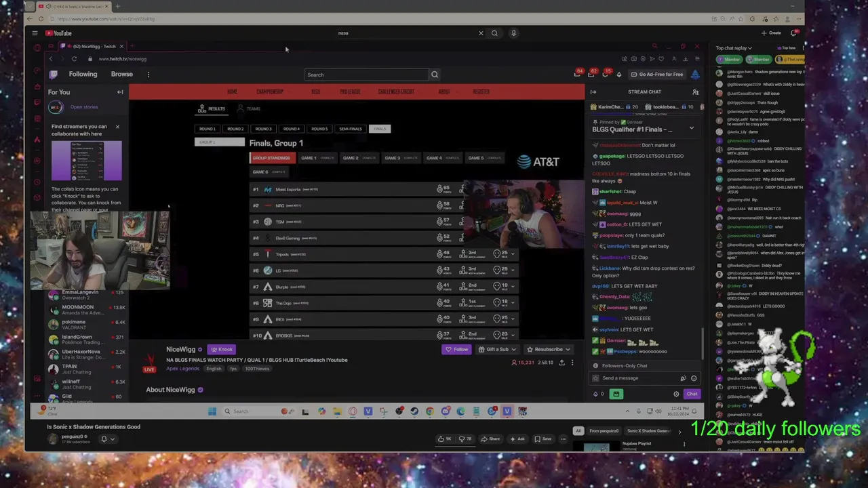The width and height of the screenshot is (868, 488).
Task: Open Group Standings tab
Action: [x=271, y=158]
